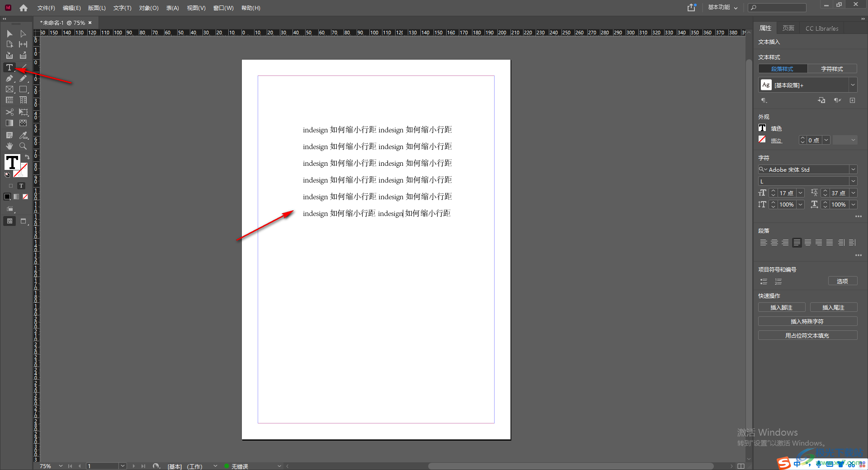Click the 插入脚注 button

[x=781, y=307]
